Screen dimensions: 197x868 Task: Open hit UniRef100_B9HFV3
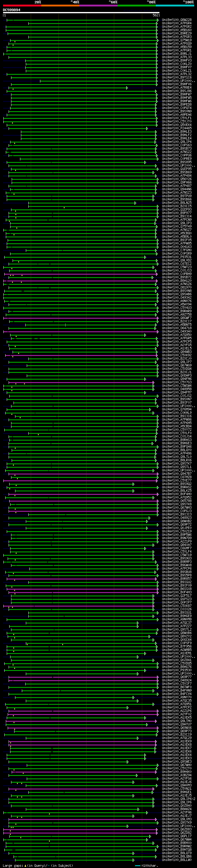coord(177,61)
